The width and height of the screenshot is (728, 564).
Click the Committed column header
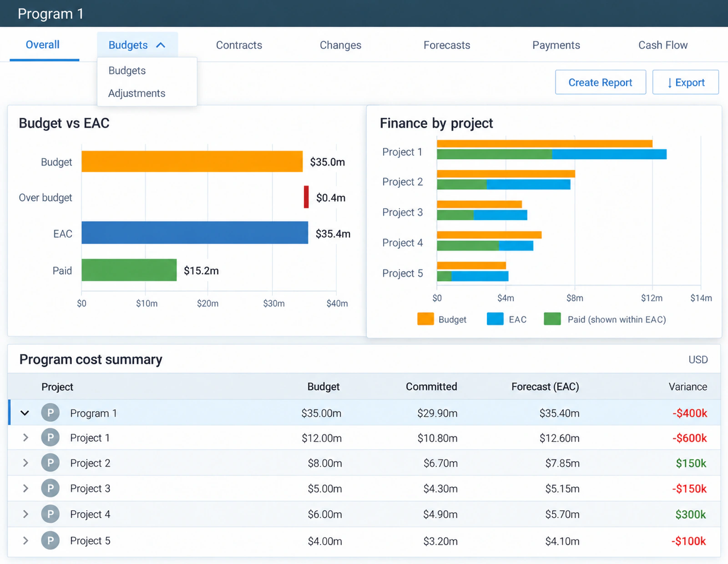tap(431, 387)
